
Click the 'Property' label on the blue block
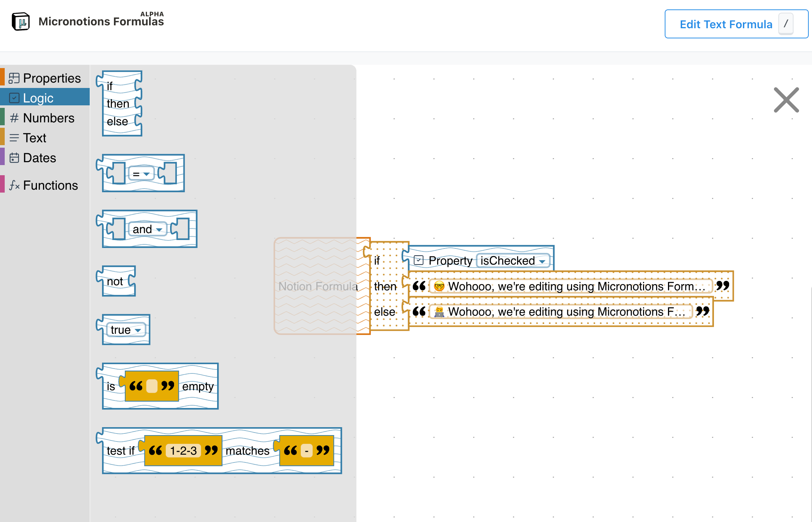click(451, 261)
